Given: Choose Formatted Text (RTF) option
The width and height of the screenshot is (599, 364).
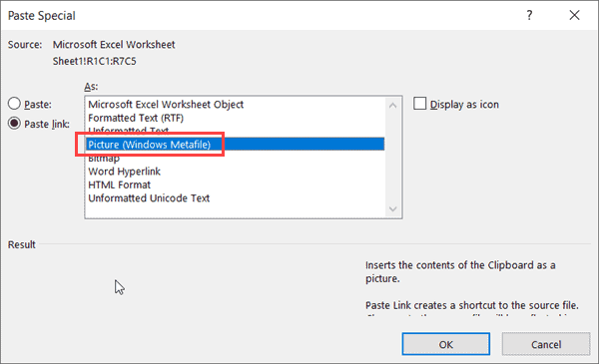Looking at the screenshot, I should point(235,118).
